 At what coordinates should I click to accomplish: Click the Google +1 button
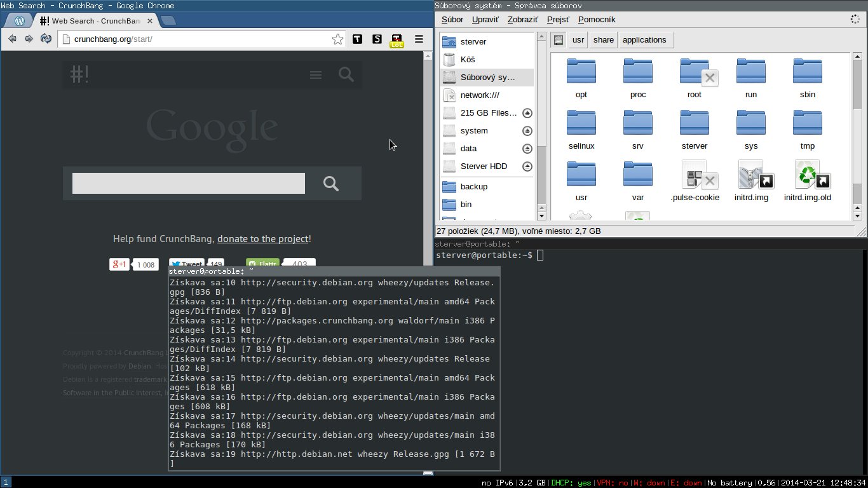point(119,264)
